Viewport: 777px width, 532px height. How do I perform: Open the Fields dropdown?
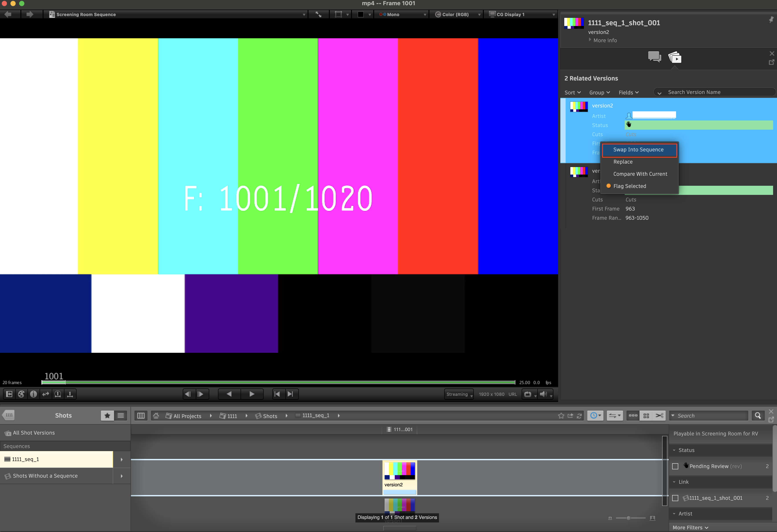tap(628, 93)
